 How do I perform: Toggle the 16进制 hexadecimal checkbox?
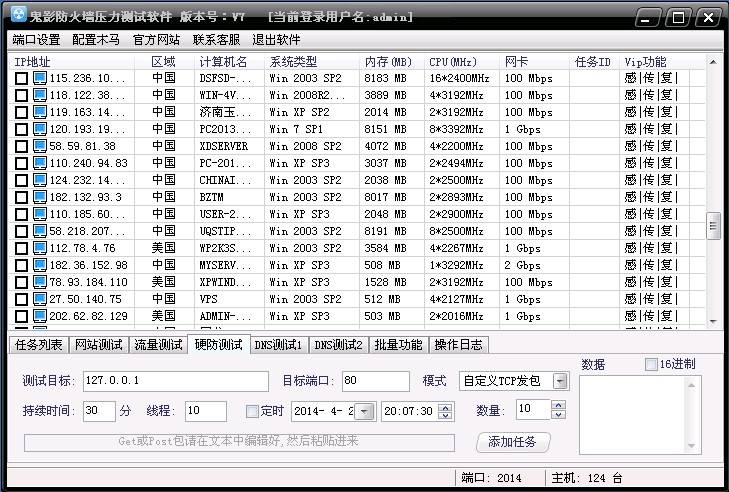point(651,364)
